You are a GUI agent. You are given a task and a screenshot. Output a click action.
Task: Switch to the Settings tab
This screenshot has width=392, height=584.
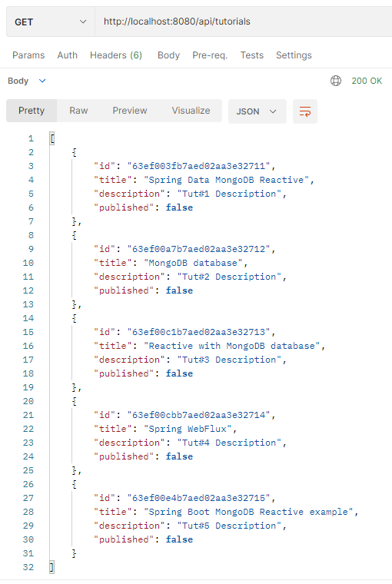pos(294,55)
